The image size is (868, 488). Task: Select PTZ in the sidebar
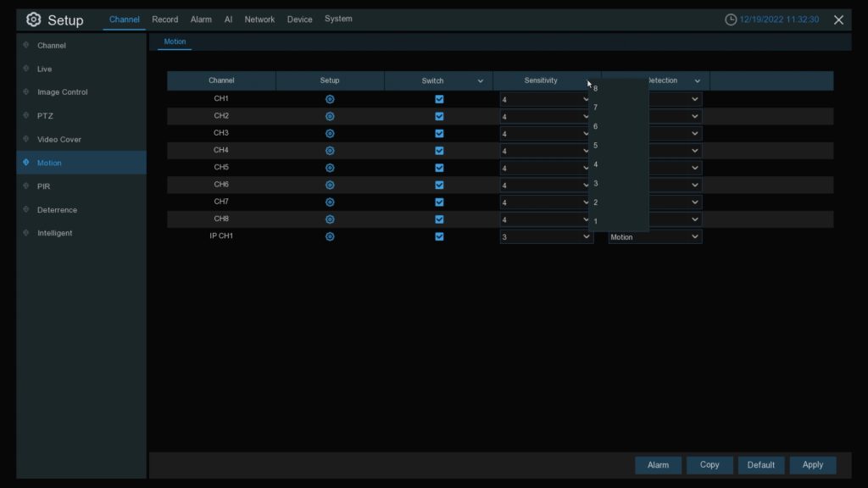[x=45, y=116]
